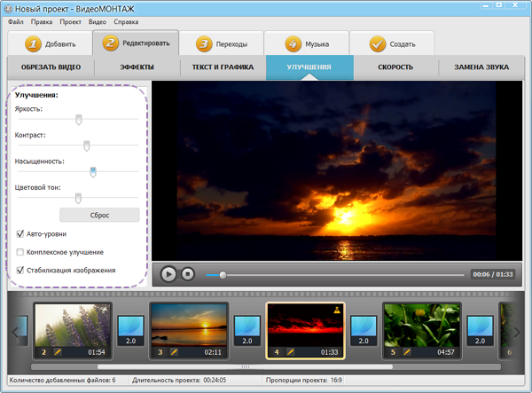The height and width of the screenshot is (393, 532).
Task: Open the transition tile between clips 3 and 4
Action: pos(247,331)
